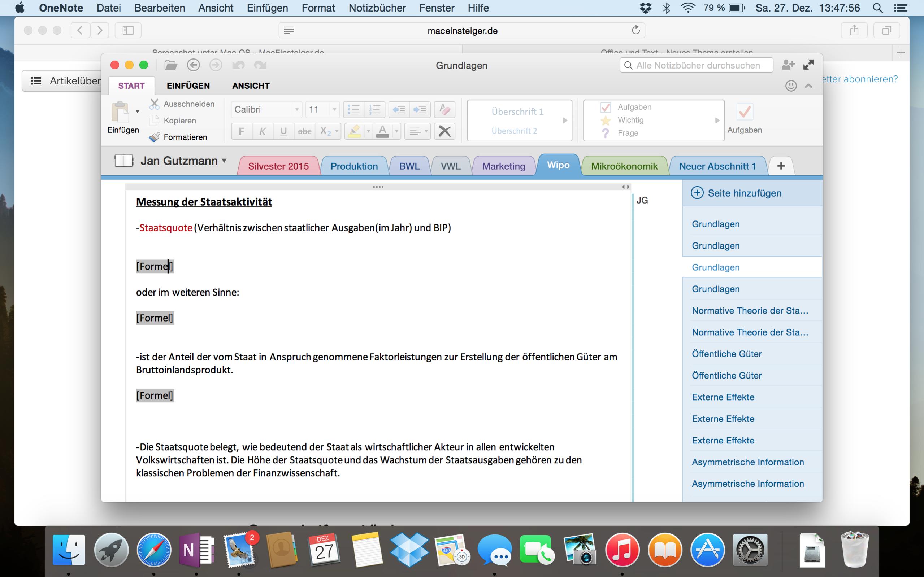The width and height of the screenshot is (924, 577).
Task: Expand the tags gallery arrow
Action: [x=717, y=121]
